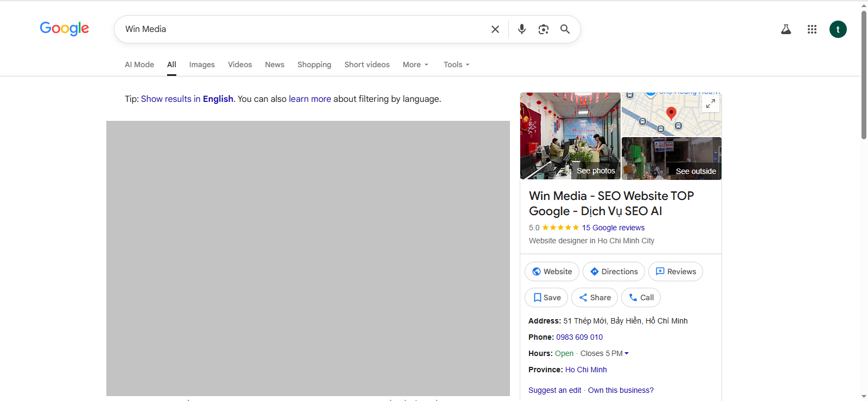Open the Short videos tab

tap(367, 64)
